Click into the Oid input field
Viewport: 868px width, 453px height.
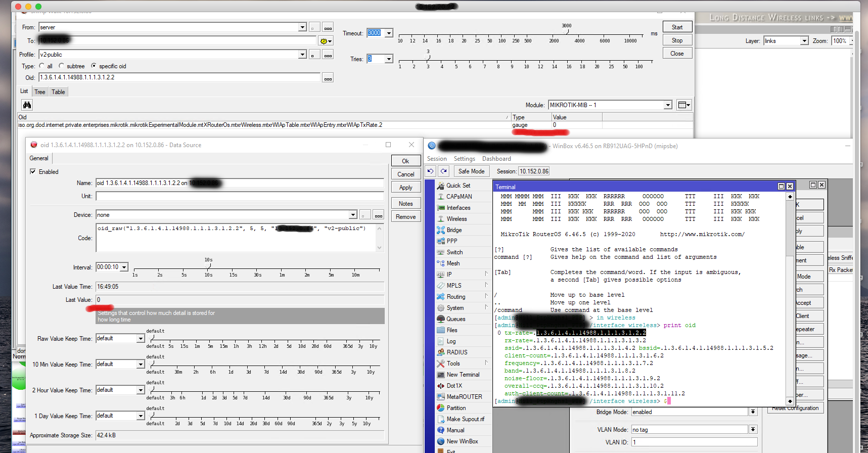(x=179, y=77)
